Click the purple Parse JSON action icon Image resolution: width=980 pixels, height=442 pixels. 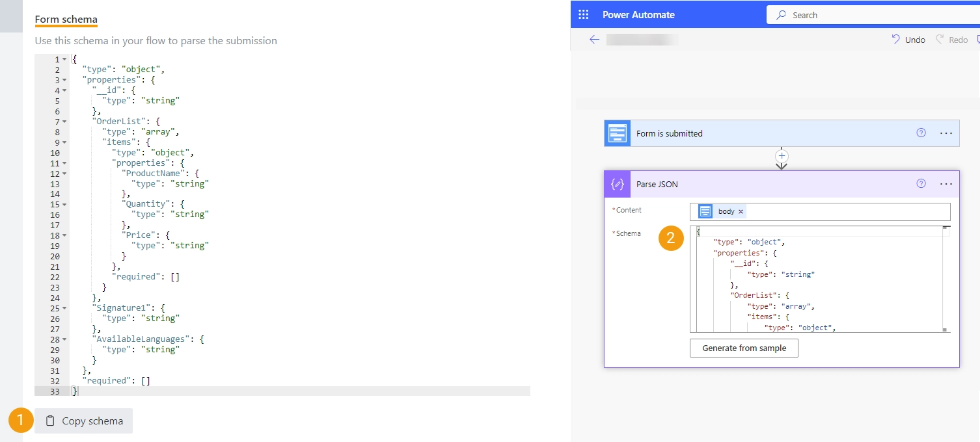[617, 184]
